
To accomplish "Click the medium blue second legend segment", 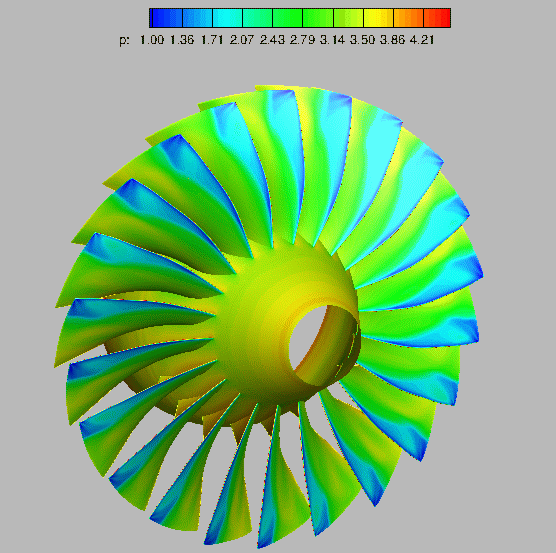I will pos(197,18).
